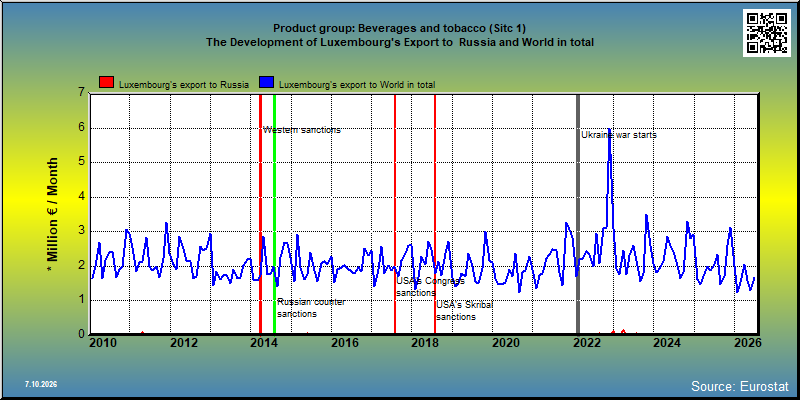Click the "Source: Eurostat" text
This screenshot has width=800, height=400.
coord(740,386)
